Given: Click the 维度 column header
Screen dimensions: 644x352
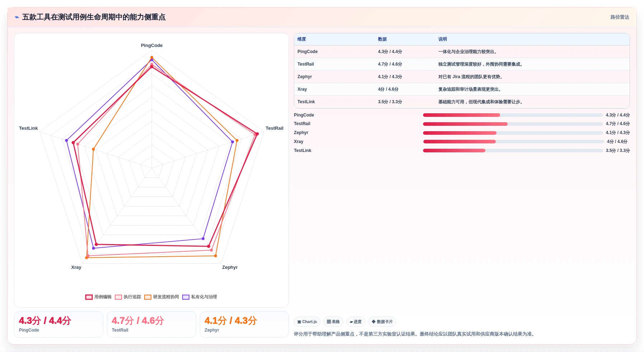Looking at the screenshot, I should 302,39.
